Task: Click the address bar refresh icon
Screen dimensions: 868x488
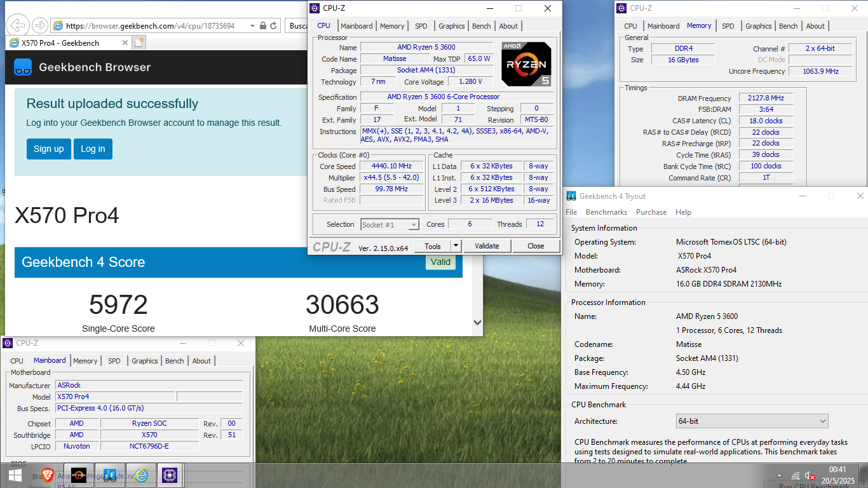Action: 273,26
